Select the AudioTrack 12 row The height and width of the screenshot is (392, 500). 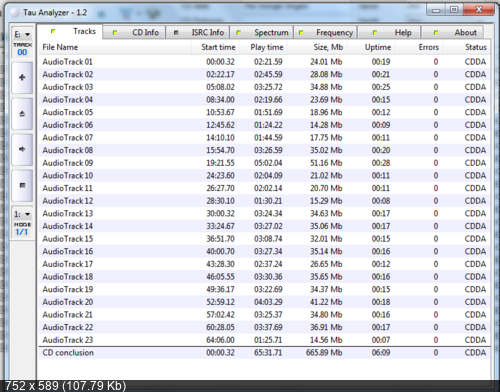tap(264, 201)
